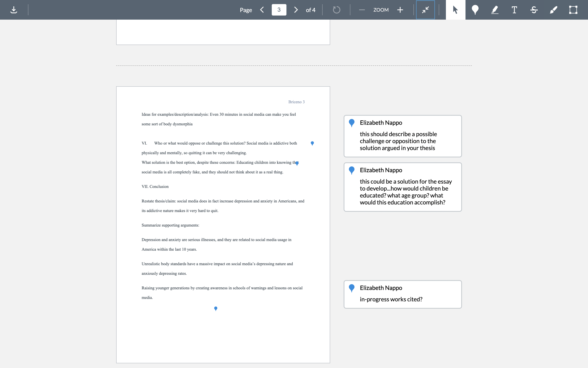The image size is (588, 368).
Task: Click the 'Briceno 3' page header
Action: click(x=296, y=102)
